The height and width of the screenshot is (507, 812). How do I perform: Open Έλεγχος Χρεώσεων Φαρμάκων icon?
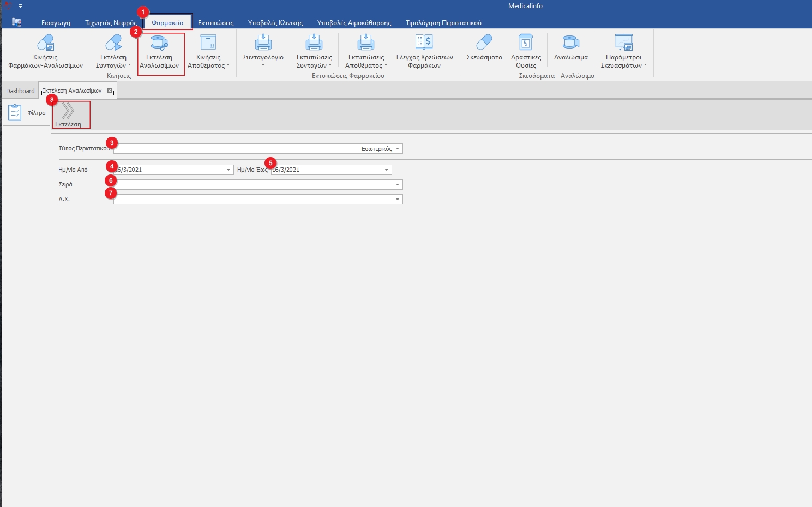[424, 43]
